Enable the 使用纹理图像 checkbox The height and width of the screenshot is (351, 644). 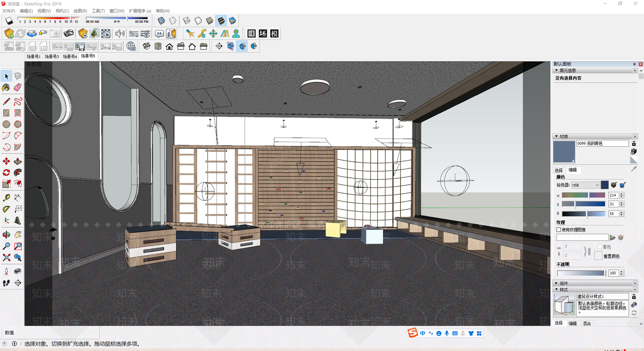(559, 230)
